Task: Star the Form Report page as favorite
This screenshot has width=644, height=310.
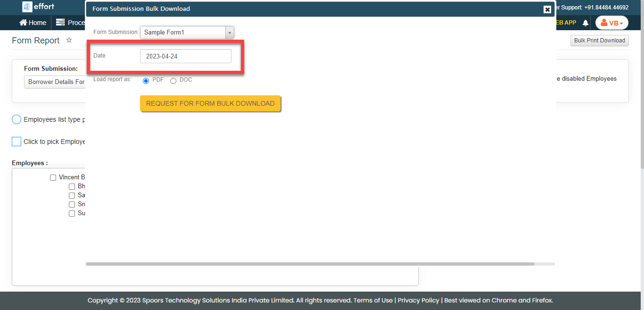Action: 69,40
